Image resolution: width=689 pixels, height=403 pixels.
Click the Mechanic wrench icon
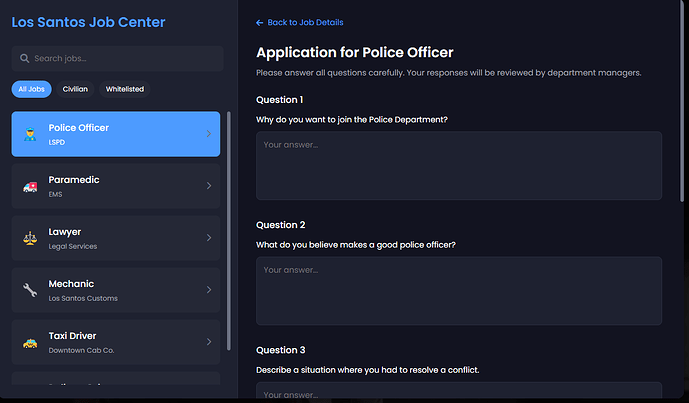click(x=30, y=290)
